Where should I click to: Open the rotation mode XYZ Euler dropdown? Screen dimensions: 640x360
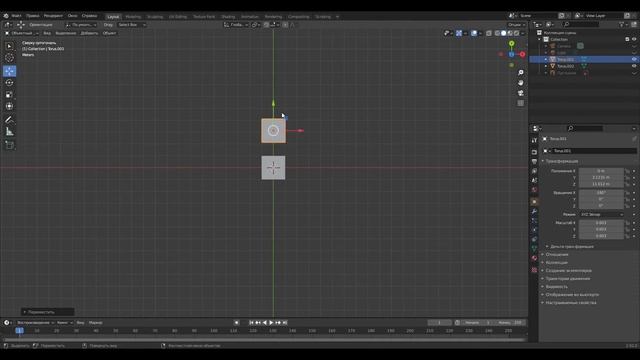coord(602,214)
